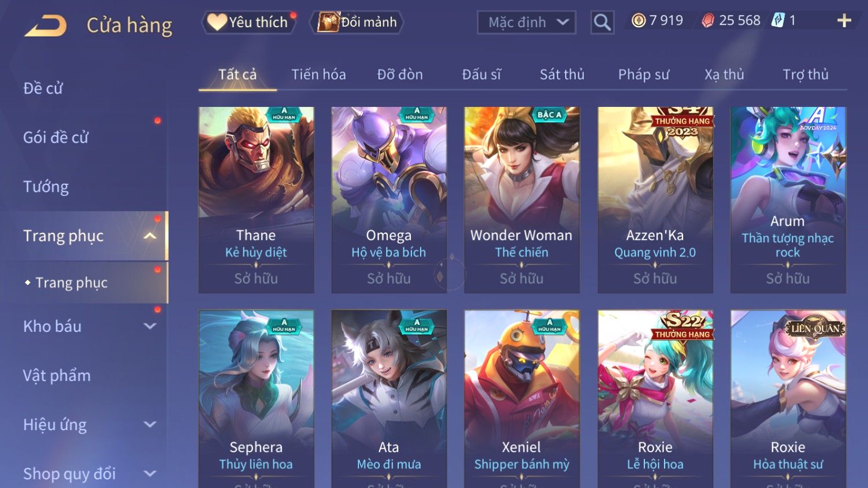Click the gold coin balance icon
The height and width of the screenshot is (488, 868).
tap(638, 21)
